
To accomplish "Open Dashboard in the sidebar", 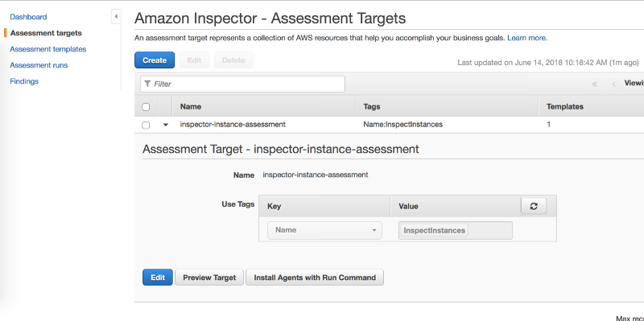I will click(28, 17).
